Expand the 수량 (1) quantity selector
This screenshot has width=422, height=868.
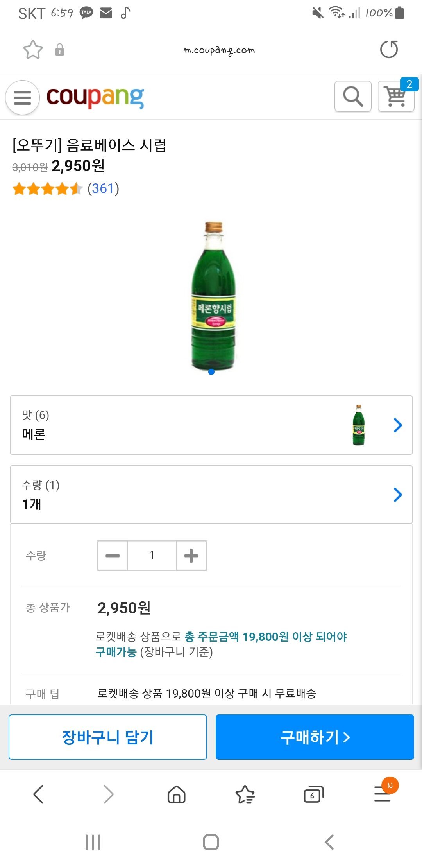[211, 495]
